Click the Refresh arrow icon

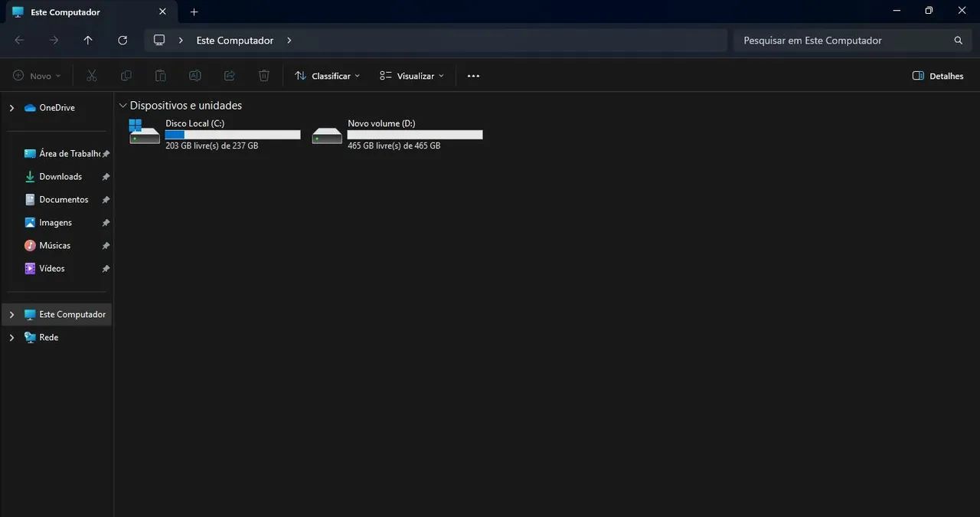click(122, 41)
